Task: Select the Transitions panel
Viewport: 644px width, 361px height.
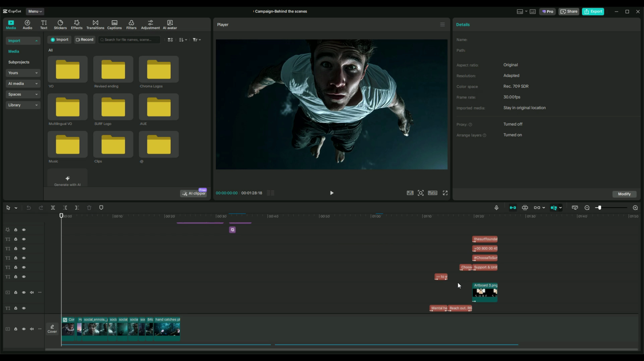Action: [x=95, y=24]
